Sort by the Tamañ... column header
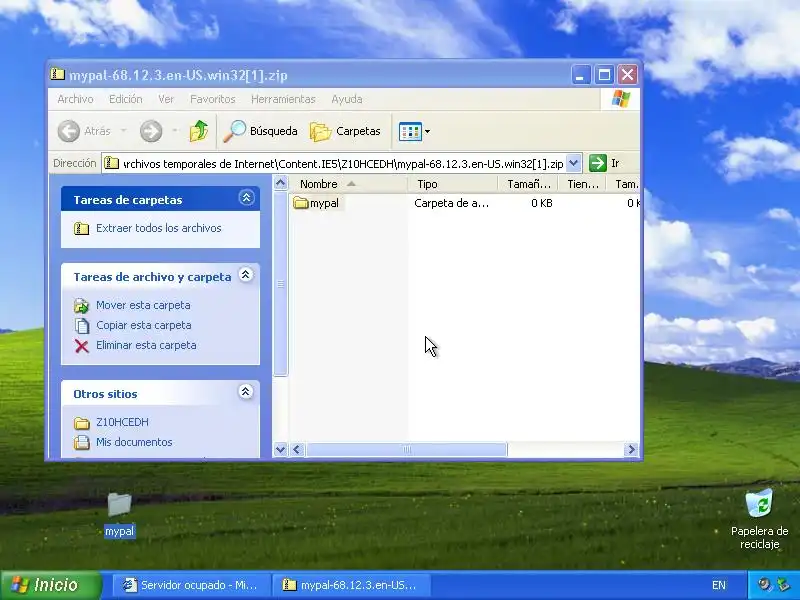The image size is (800, 600). coord(528,184)
